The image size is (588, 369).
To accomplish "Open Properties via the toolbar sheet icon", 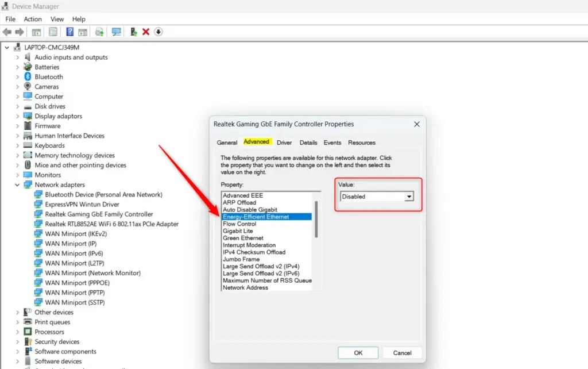I will click(x=53, y=32).
